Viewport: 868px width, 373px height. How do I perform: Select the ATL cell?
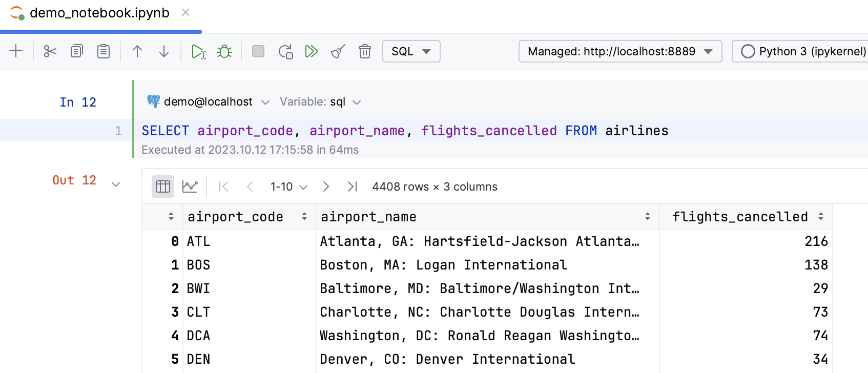click(249, 241)
